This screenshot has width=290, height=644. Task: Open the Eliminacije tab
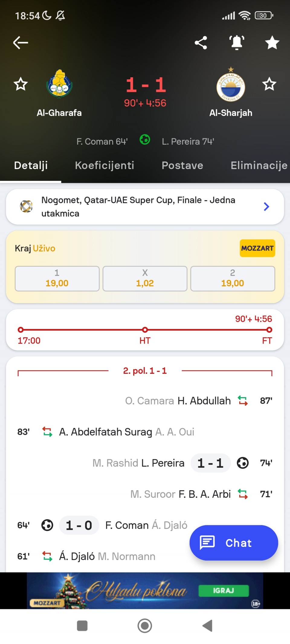(x=259, y=165)
